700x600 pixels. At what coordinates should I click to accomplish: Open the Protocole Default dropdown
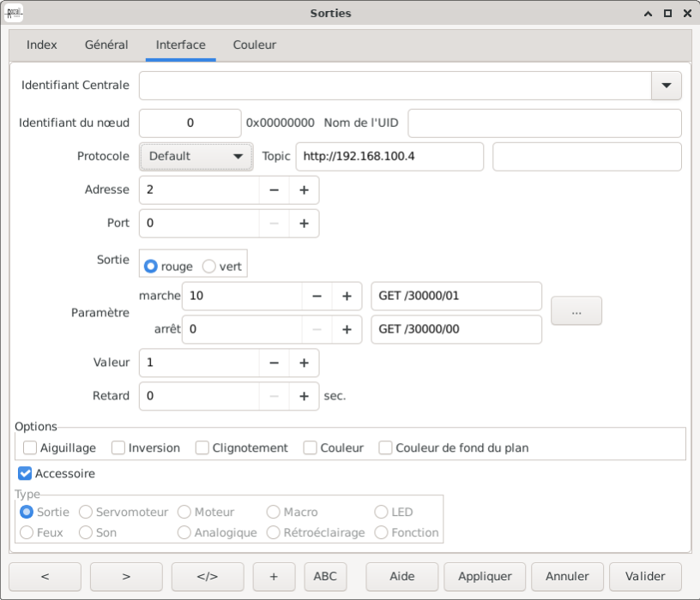pos(196,157)
